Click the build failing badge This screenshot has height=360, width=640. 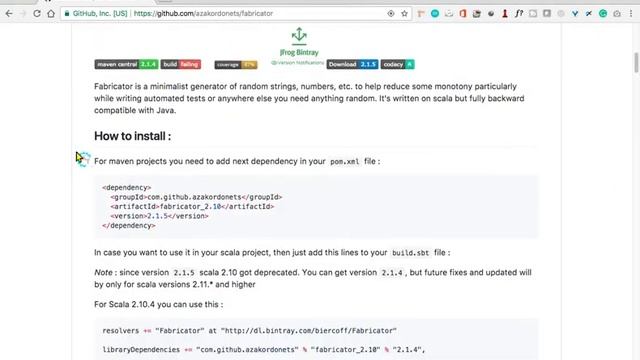181,64
